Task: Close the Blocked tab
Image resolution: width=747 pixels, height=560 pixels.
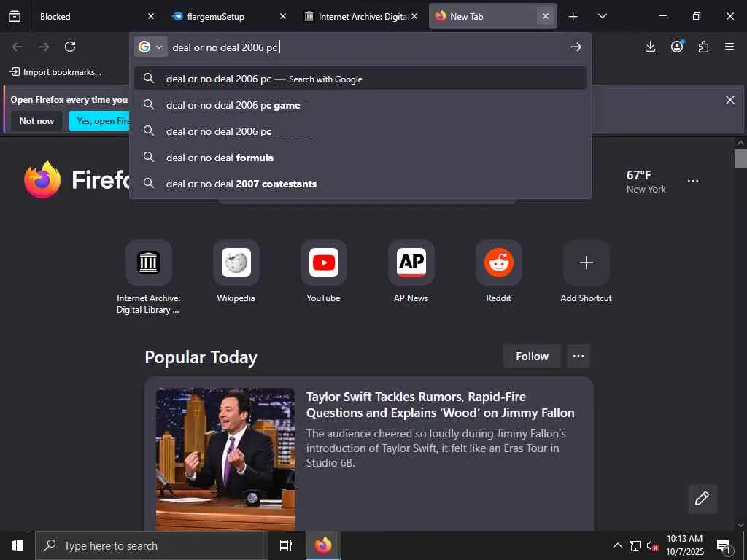Action: pyautogui.click(x=151, y=16)
